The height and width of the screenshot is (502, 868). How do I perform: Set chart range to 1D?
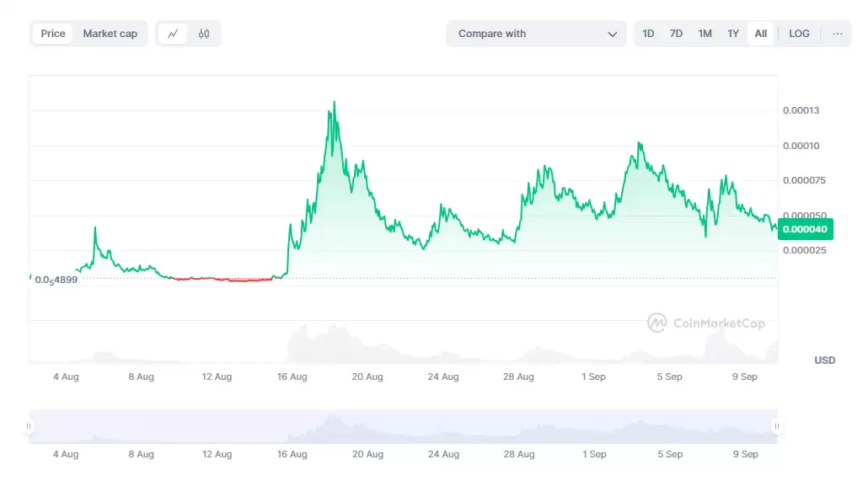coord(648,34)
